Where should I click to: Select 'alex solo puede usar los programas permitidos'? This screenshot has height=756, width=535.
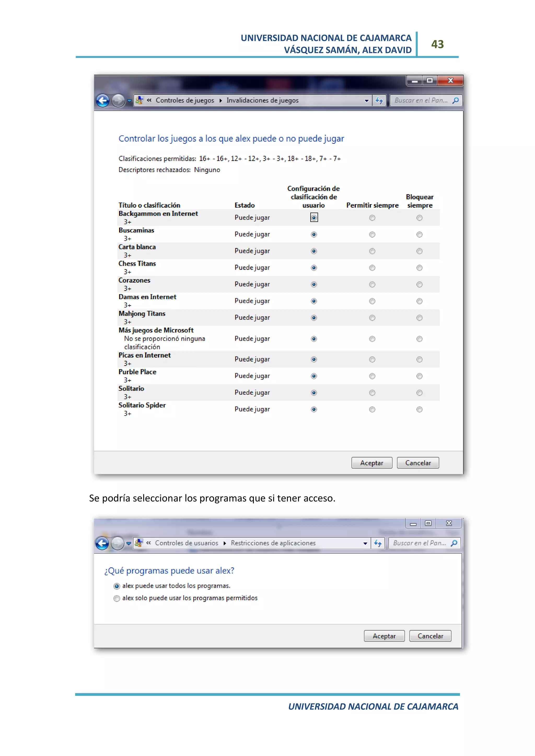(117, 598)
